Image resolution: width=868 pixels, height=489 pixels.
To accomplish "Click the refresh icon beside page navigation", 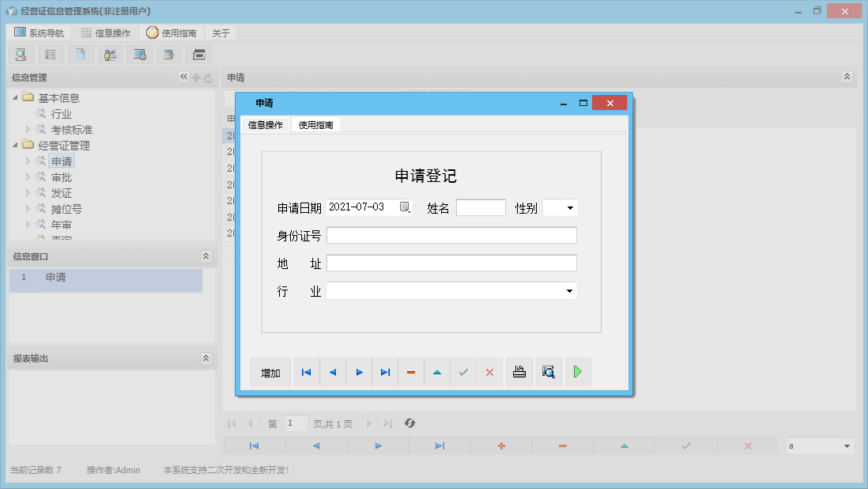I will 409,423.
